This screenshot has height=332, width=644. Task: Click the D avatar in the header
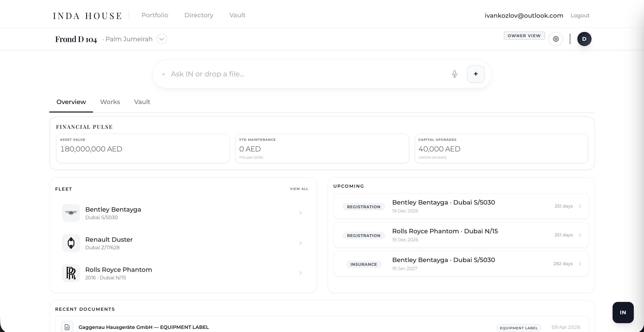[584, 39]
